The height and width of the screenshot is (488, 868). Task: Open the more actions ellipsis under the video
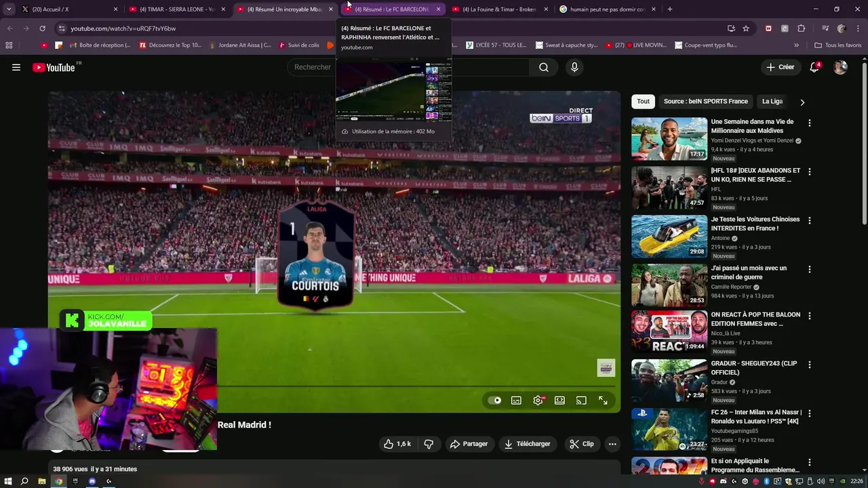612,444
